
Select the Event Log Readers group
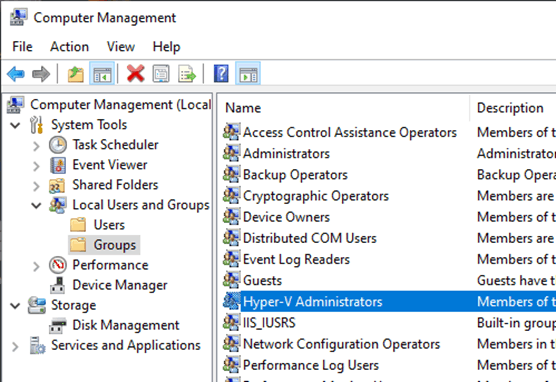click(x=296, y=259)
